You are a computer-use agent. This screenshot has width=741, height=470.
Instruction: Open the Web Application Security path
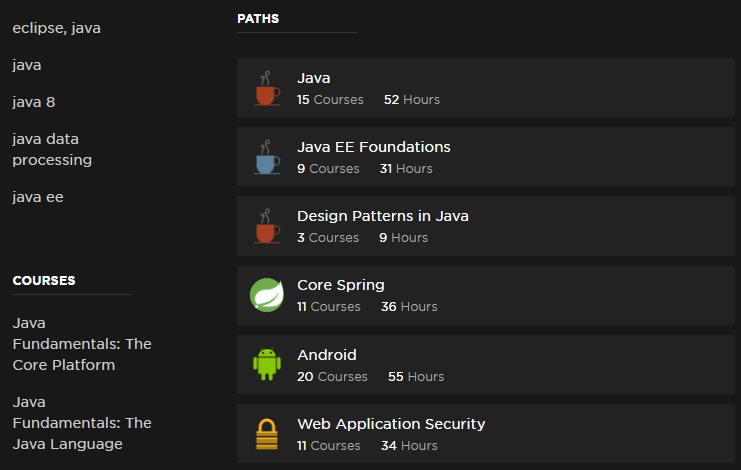(391, 424)
